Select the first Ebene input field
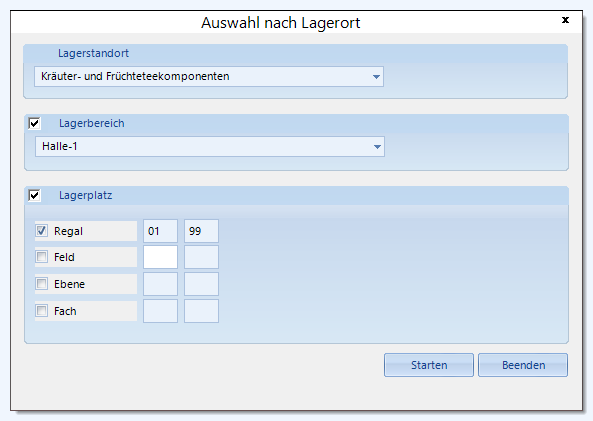This screenshot has height=421, width=593. (x=160, y=284)
